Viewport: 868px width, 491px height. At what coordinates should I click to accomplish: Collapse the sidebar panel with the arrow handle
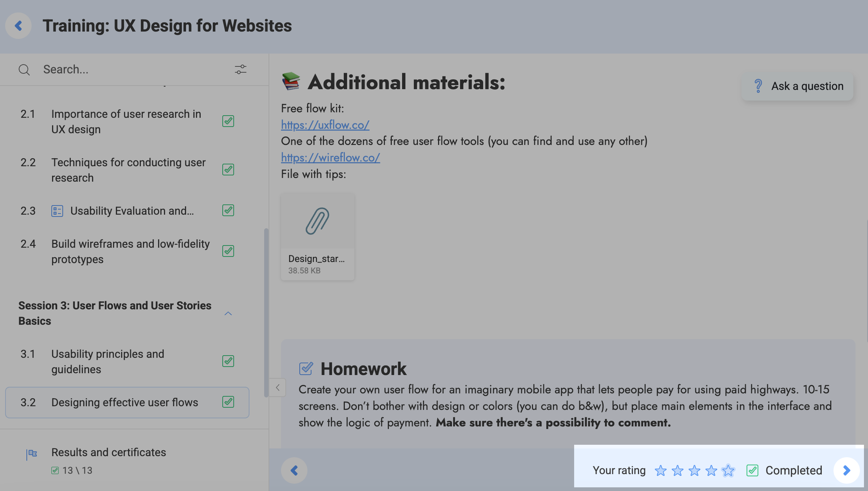[278, 388]
